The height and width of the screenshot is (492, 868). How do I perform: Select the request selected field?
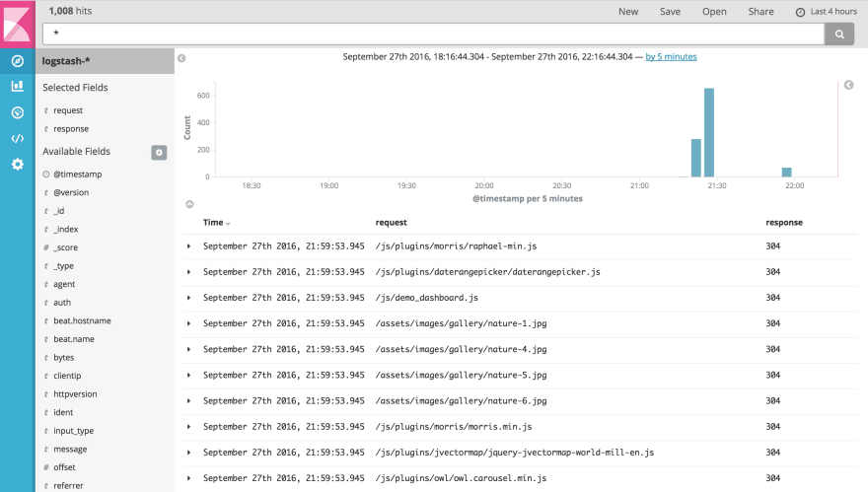tap(68, 110)
